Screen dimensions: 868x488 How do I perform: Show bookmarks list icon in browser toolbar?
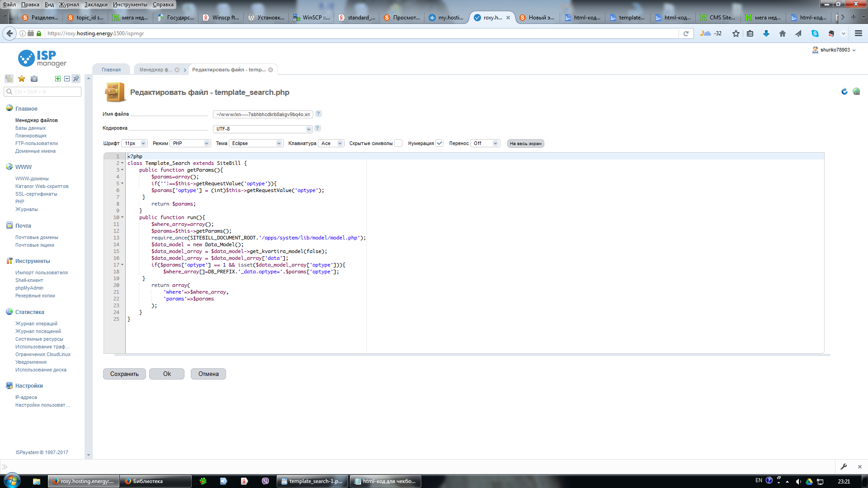[750, 33]
